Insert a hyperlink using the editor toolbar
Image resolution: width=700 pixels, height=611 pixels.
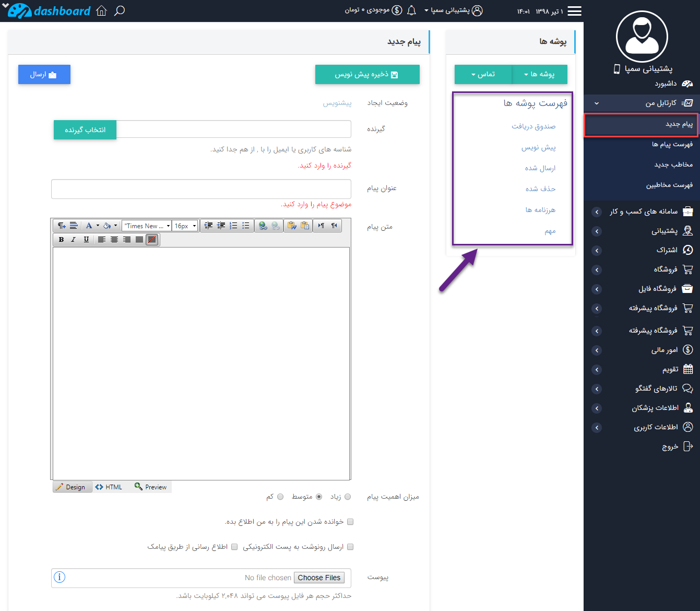[x=263, y=227]
